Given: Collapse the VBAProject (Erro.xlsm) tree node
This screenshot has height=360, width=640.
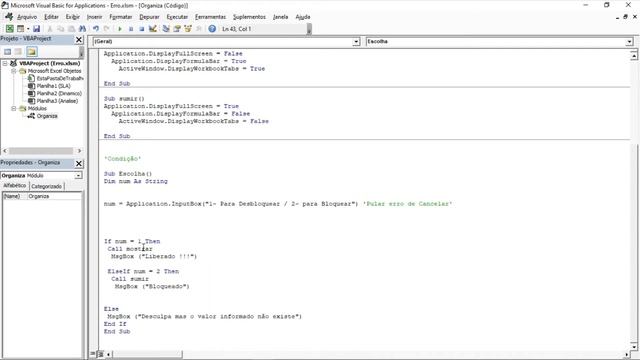Looking at the screenshot, I should pos(5,63).
